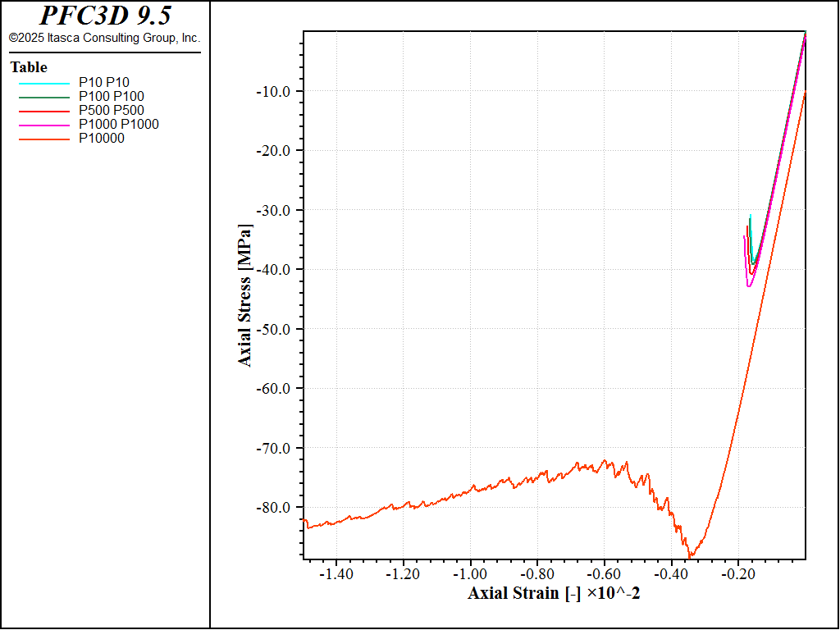Click the -50.0 y-axis tick label
The image size is (840, 630).
[x=273, y=329]
